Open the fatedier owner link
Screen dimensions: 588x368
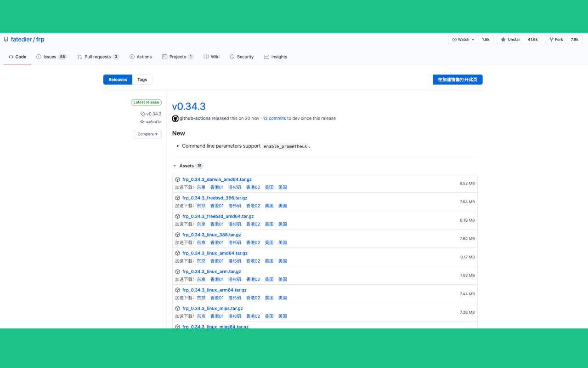(x=21, y=40)
